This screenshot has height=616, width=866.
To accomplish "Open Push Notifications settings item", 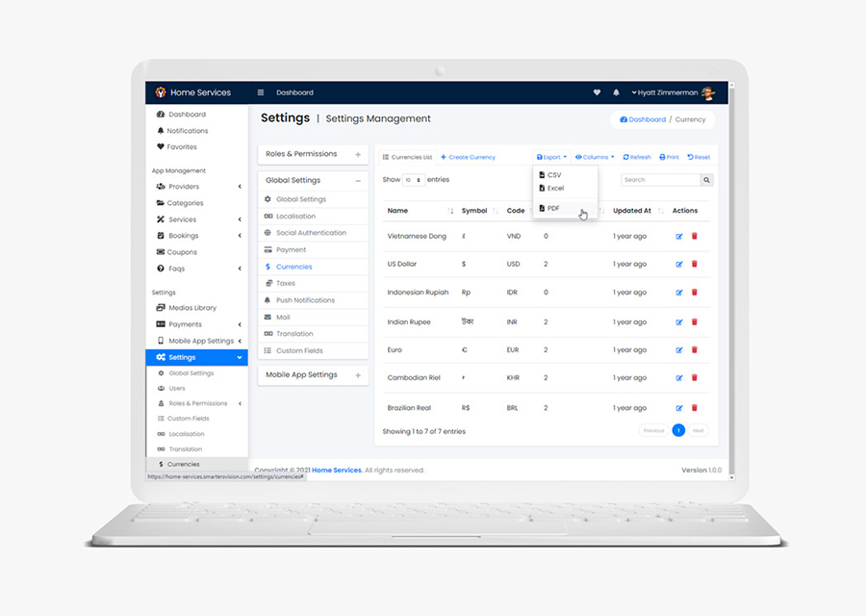I will [x=313, y=300].
